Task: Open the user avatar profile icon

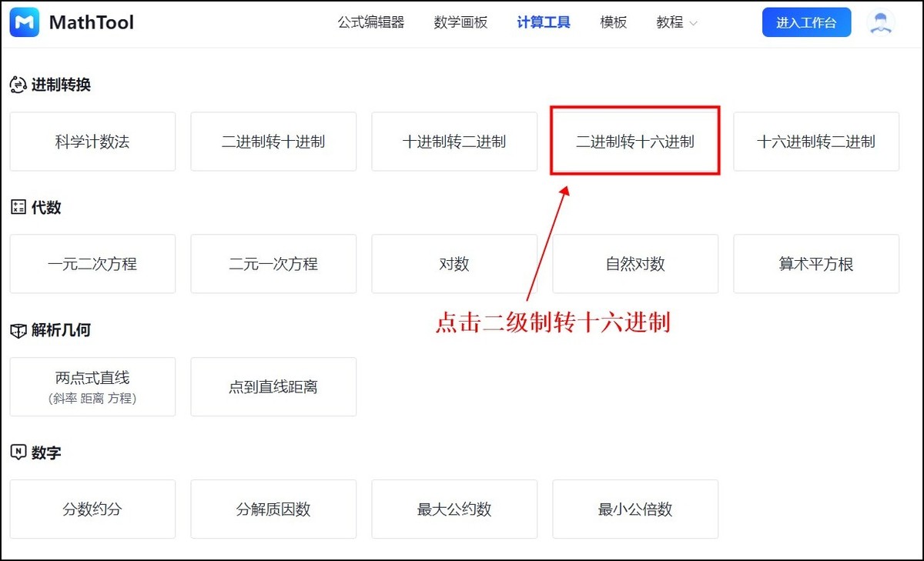Action: (881, 22)
